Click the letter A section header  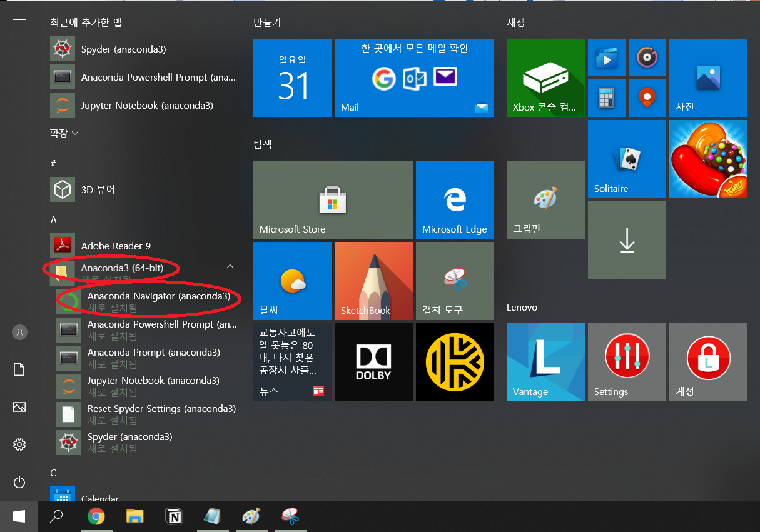pyautogui.click(x=54, y=219)
